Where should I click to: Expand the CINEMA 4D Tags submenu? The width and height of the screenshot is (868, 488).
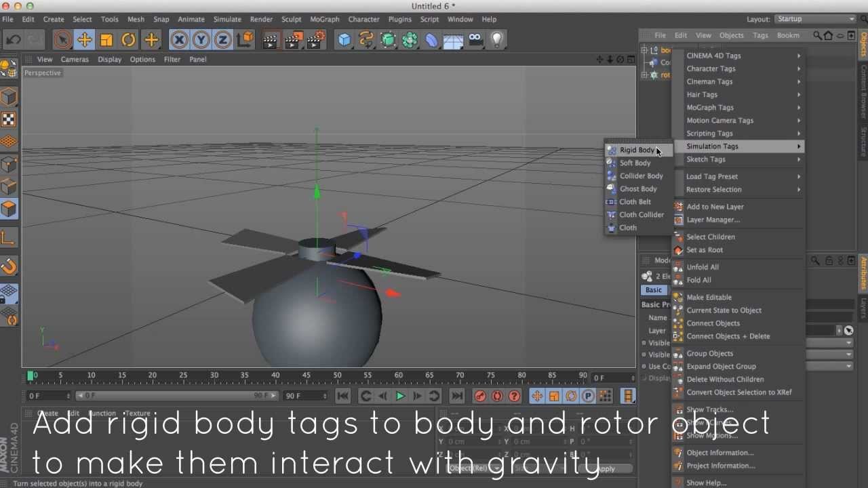pos(740,56)
